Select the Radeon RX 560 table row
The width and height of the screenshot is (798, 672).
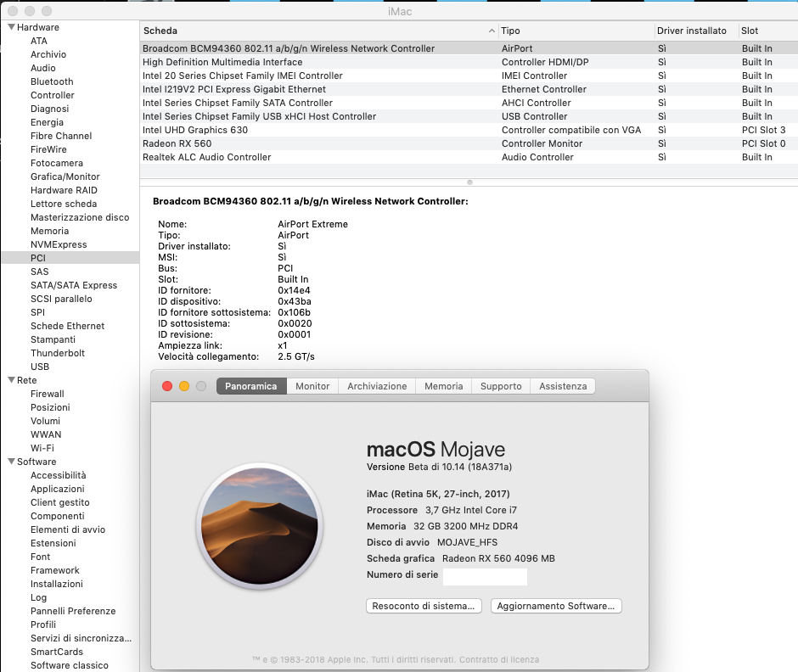[469, 143]
